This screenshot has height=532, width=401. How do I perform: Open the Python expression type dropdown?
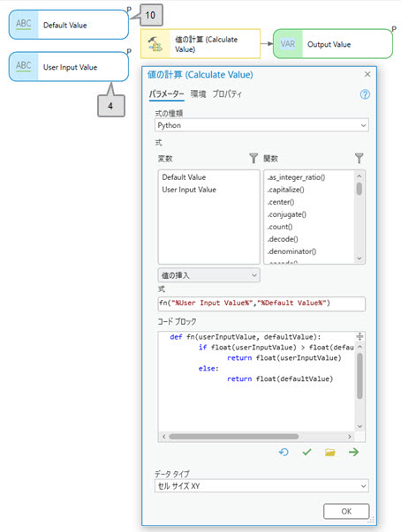tap(261, 125)
